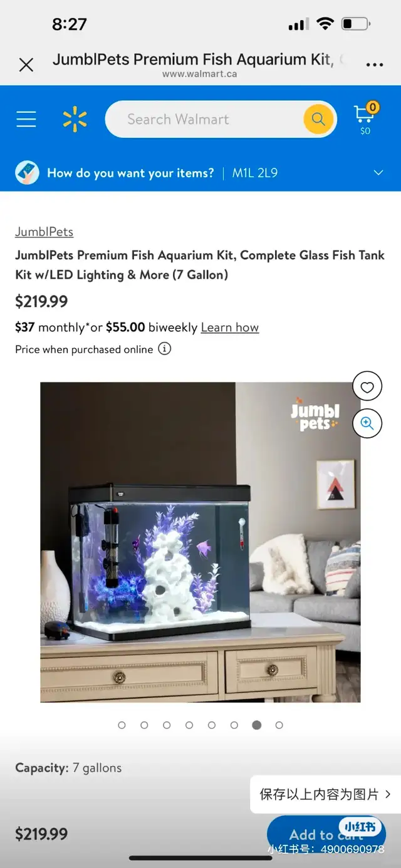Screen dimensions: 401x868
Task: Select the last image carousel dot
Action: (279, 725)
